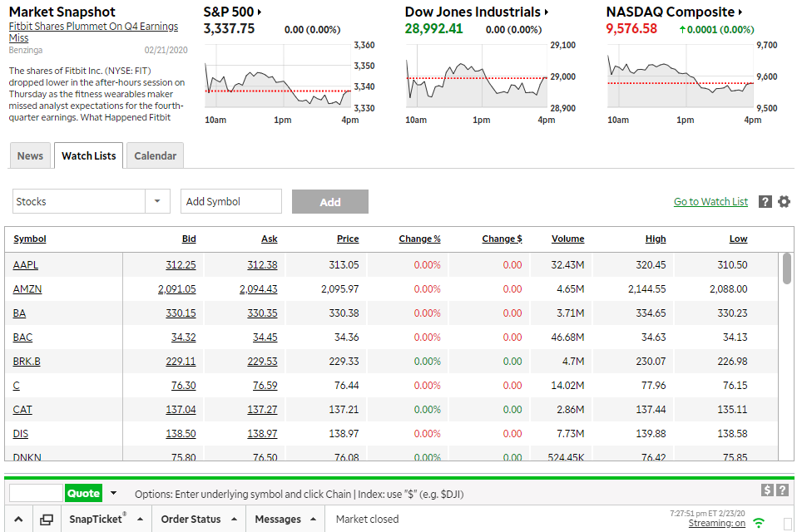797x532 pixels.
Task: Open Fitbit Shares Plummet headline link
Action: tap(93, 32)
